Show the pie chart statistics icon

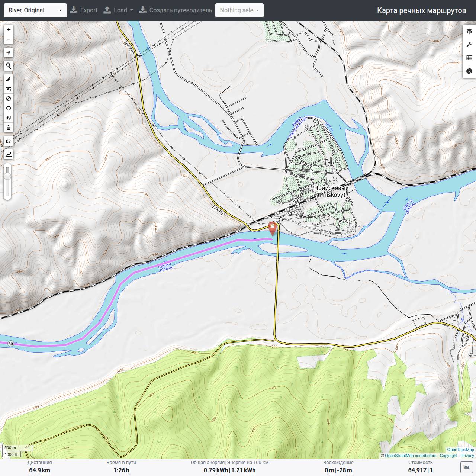pos(469,71)
